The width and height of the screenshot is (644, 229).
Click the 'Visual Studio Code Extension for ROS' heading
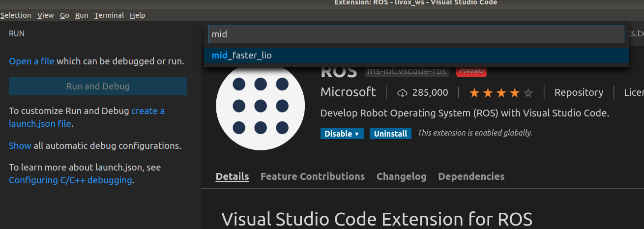pos(377,219)
